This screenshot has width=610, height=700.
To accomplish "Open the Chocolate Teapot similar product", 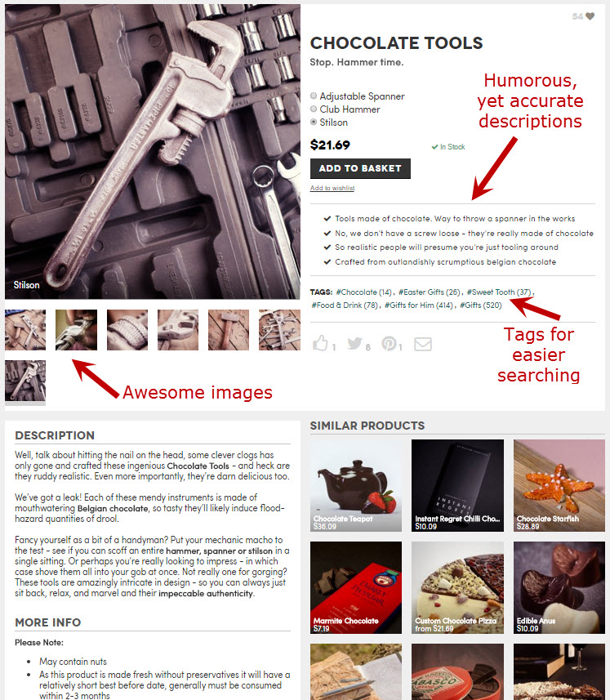I will tap(356, 485).
